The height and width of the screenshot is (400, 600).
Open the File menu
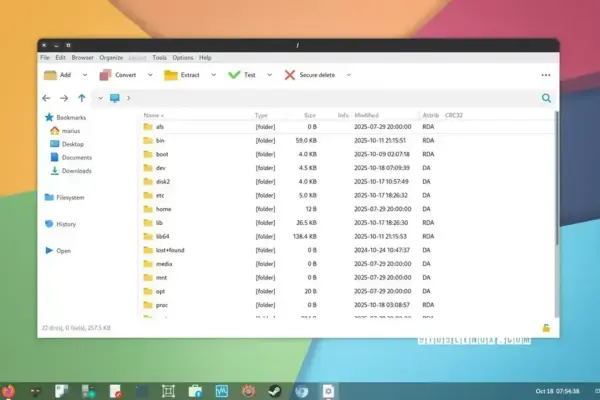[45, 58]
